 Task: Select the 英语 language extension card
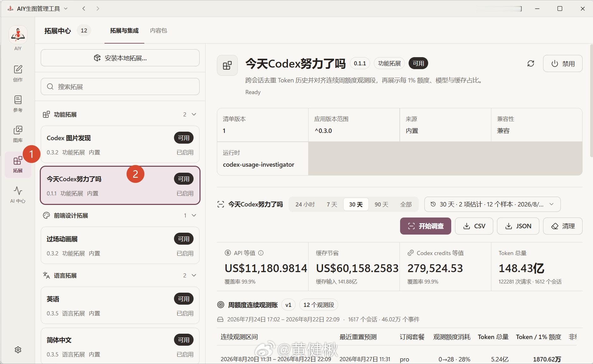(x=120, y=305)
